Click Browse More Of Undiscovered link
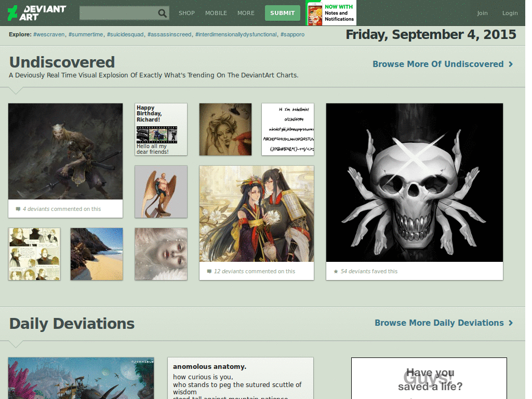532x399 pixels. pyautogui.click(x=438, y=64)
